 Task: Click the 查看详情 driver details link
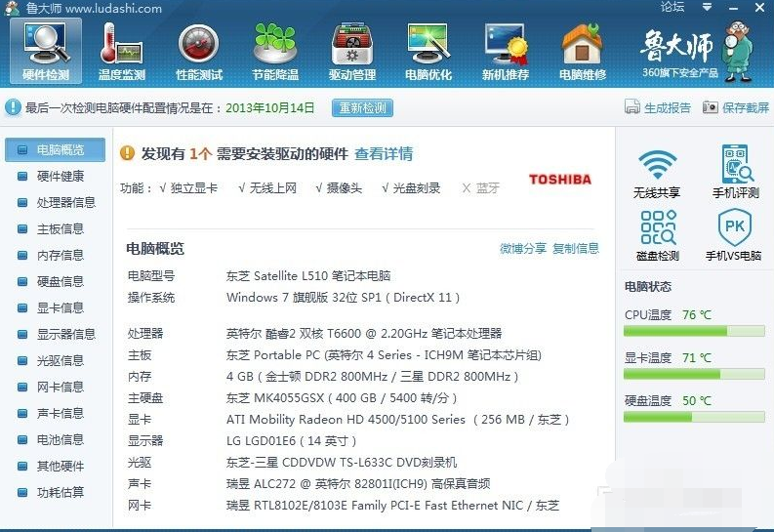point(383,154)
